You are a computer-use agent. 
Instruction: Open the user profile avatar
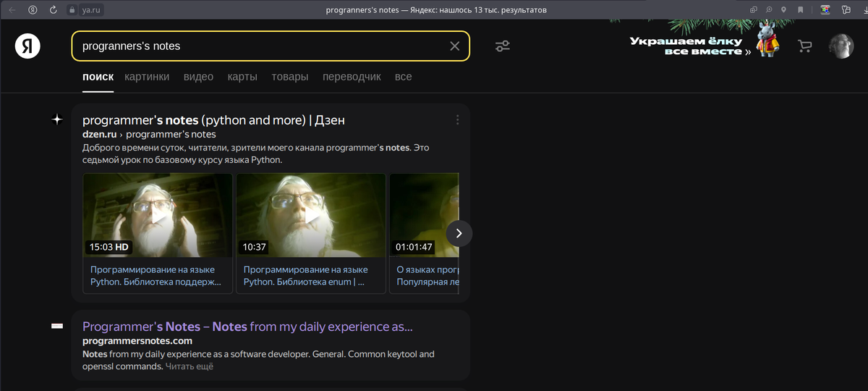coord(841,46)
